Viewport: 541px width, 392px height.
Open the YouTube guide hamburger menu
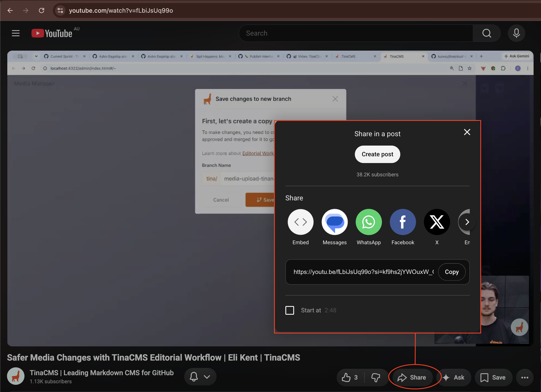tap(16, 33)
